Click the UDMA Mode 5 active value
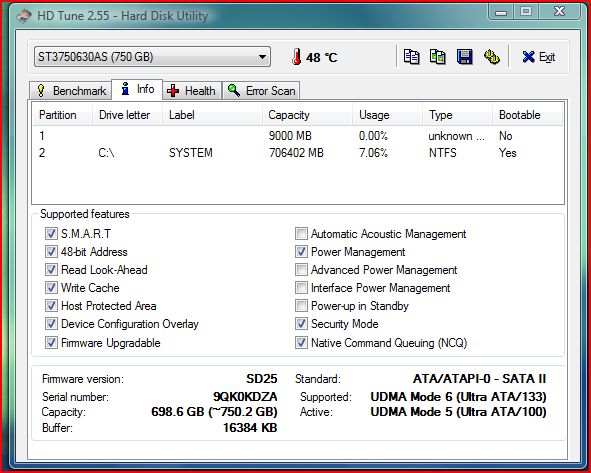 tap(458, 412)
